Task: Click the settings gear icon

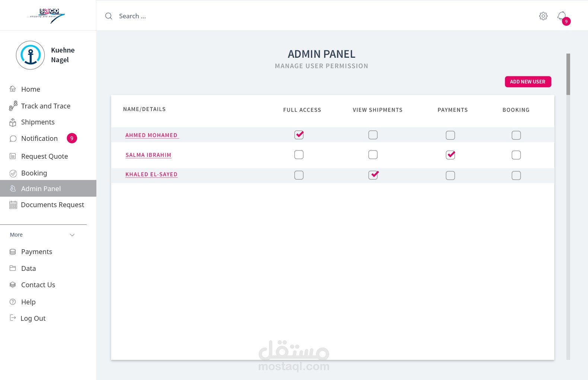Action: pyautogui.click(x=543, y=16)
